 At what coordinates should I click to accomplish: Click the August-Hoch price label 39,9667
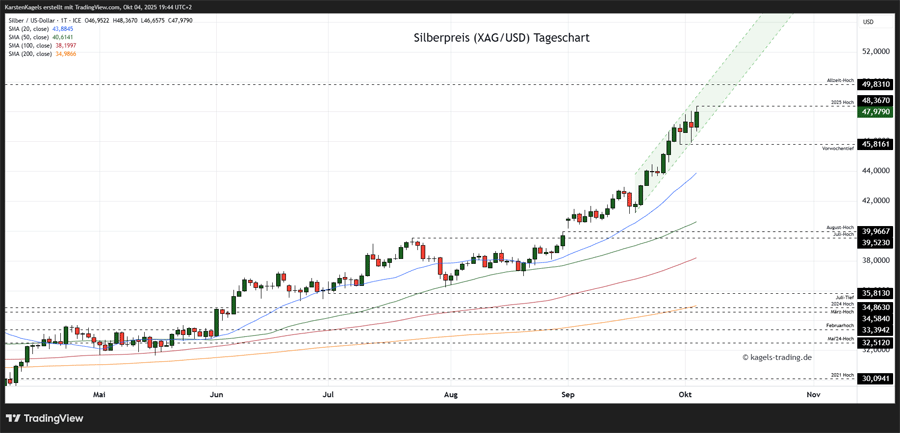click(875, 231)
